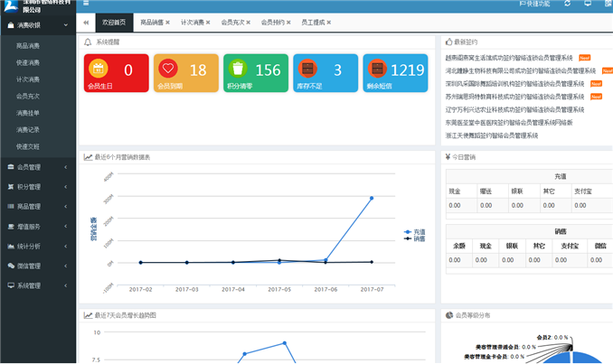
Task: Click the 2017-07 data point on chart
Action: 372,198
